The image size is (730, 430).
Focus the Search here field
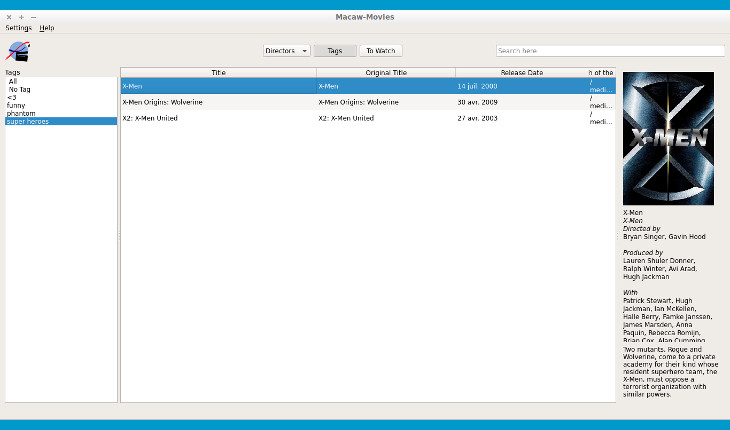pos(610,51)
